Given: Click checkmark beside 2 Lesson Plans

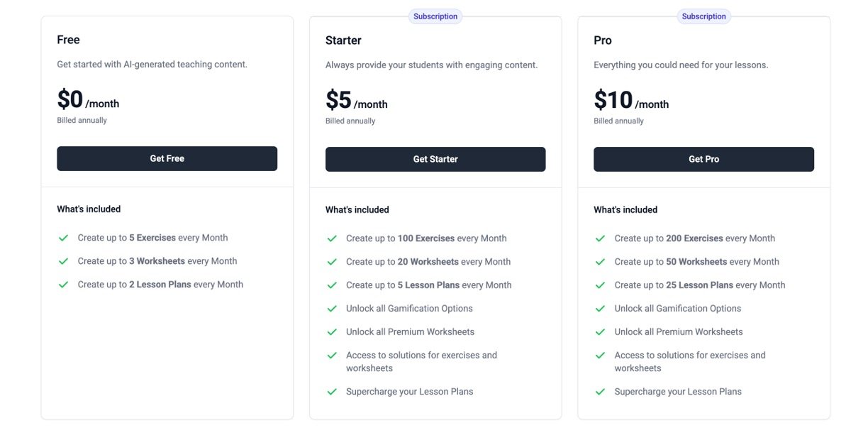Looking at the screenshot, I should click(63, 285).
